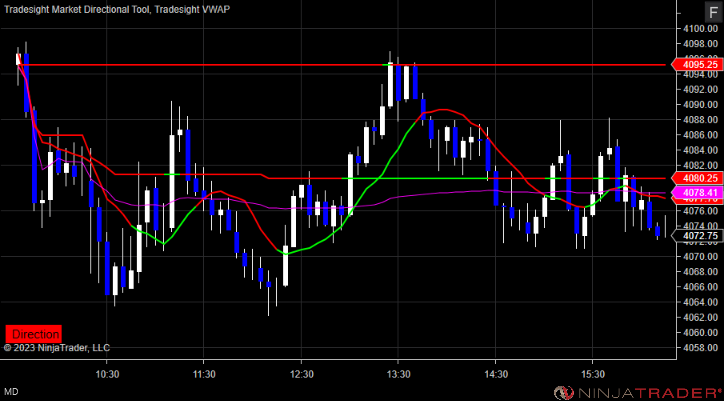The width and height of the screenshot is (724, 401).
Task: Select the 4072.75 current price marker
Action: click(697, 236)
